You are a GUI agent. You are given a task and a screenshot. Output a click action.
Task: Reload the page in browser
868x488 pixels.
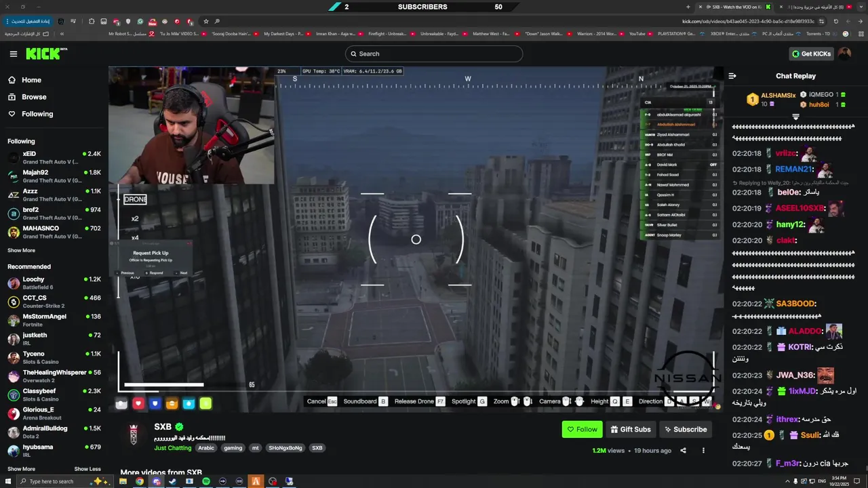(x=836, y=21)
